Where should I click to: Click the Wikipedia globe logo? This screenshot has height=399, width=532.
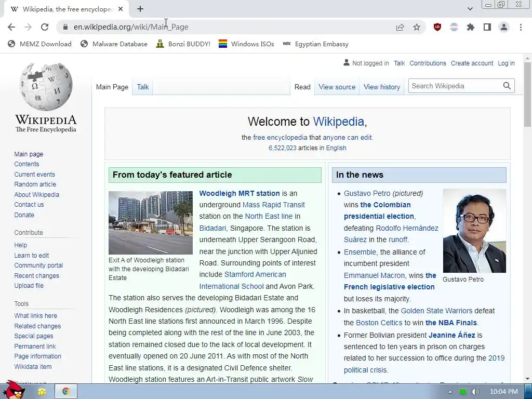click(x=46, y=87)
